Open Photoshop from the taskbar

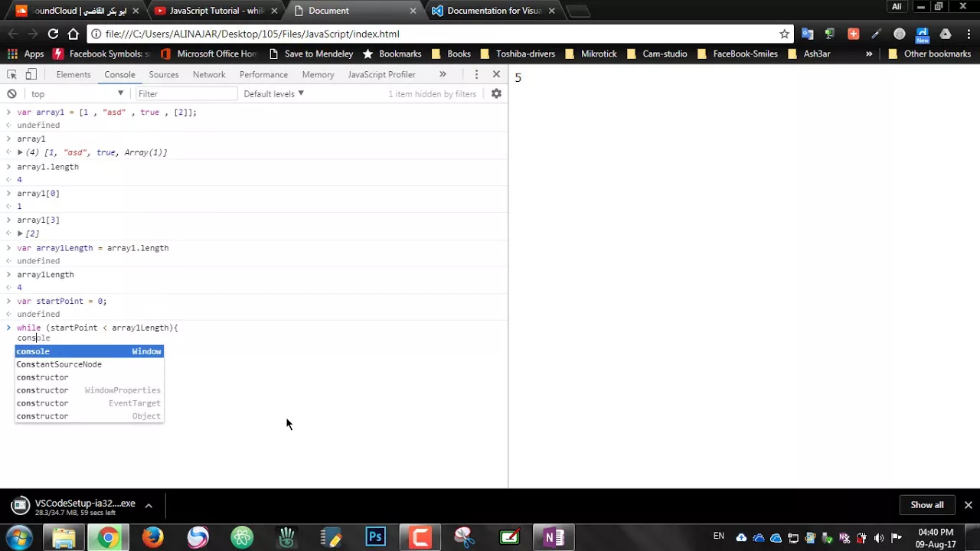tap(375, 537)
